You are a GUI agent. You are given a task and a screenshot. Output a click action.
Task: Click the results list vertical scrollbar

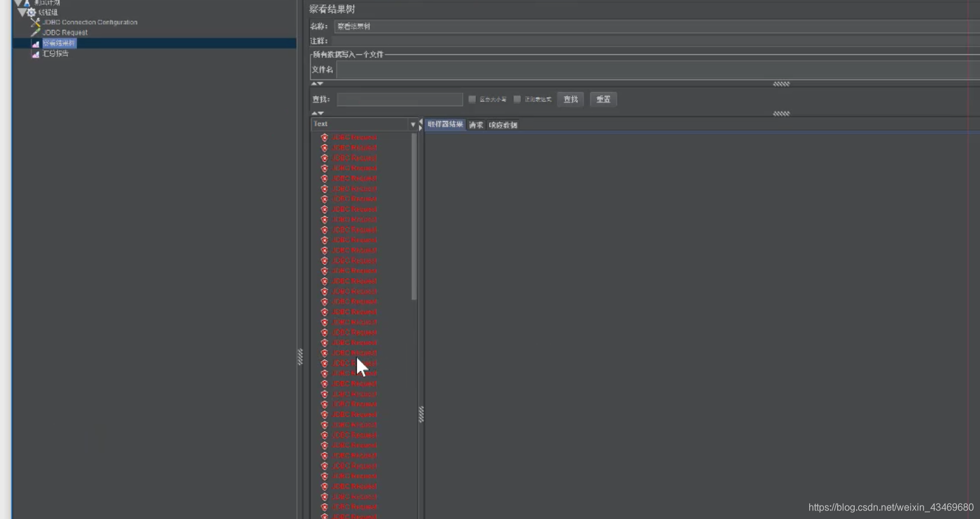coord(414,216)
